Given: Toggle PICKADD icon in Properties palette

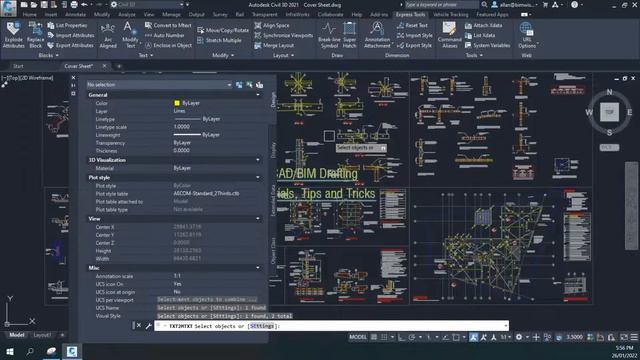Looking at the screenshot, I should [239, 85].
